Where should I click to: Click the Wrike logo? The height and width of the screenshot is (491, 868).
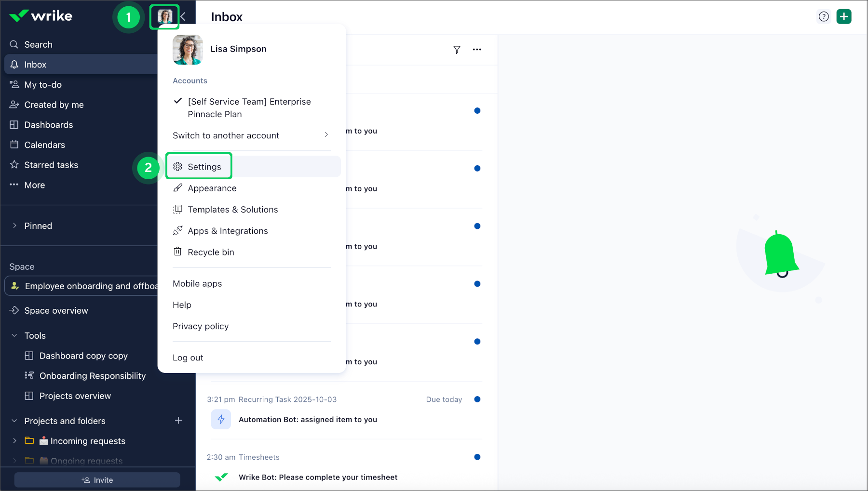pyautogui.click(x=41, y=16)
